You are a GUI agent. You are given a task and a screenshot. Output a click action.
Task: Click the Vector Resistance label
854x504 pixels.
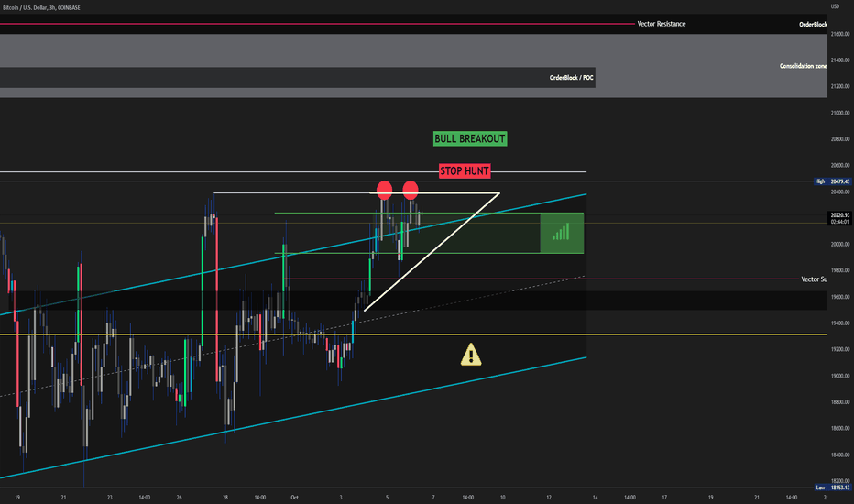662,24
